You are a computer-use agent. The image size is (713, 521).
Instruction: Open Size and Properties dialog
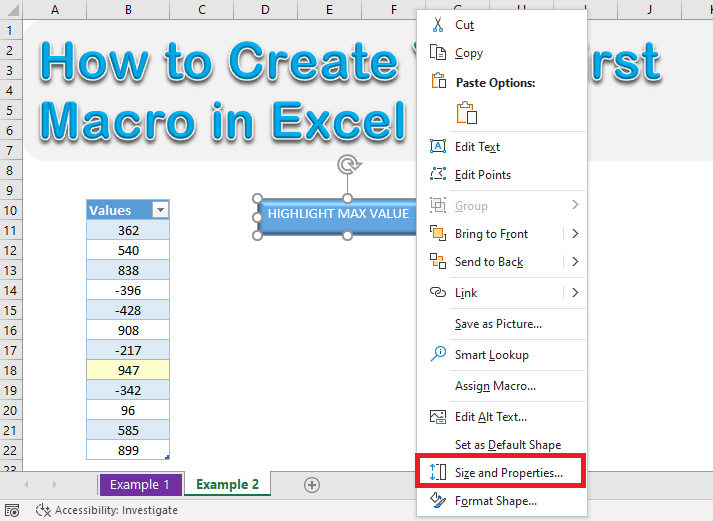point(502,472)
